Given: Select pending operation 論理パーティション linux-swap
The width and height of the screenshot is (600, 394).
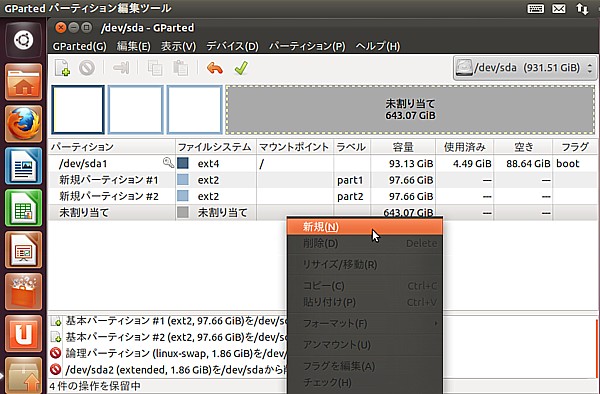Looking at the screenshot, I should pyautogui.click(x=168, y=353).
